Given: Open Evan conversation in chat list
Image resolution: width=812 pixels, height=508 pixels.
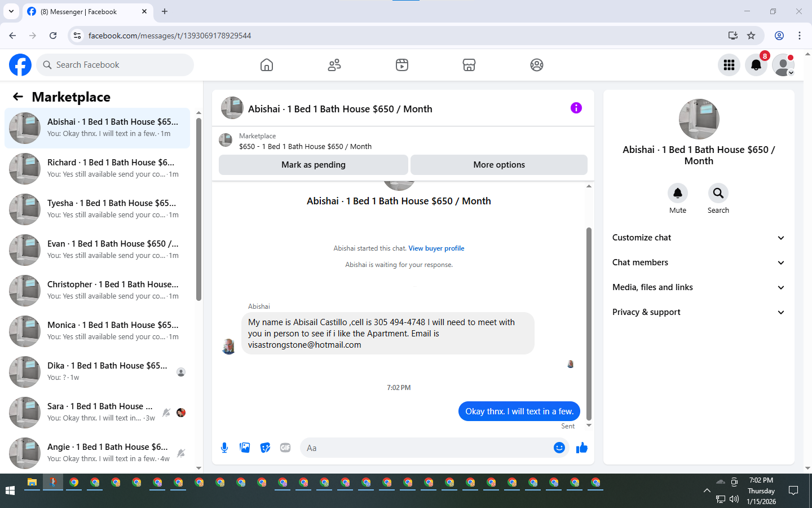Looking at the screenshot, I should (98, 250).
